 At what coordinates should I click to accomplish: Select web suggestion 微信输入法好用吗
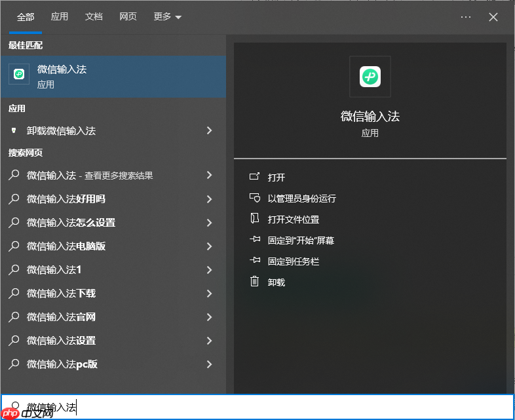(66, 199)
